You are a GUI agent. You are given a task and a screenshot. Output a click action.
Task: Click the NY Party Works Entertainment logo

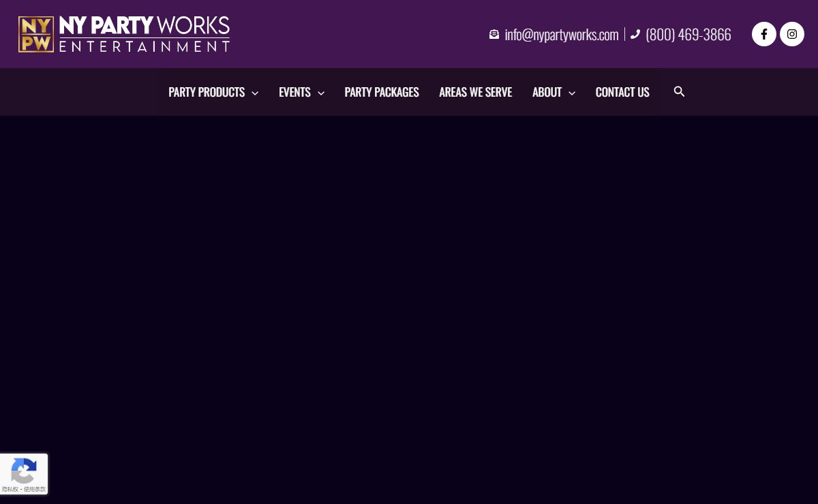point(124,34)
